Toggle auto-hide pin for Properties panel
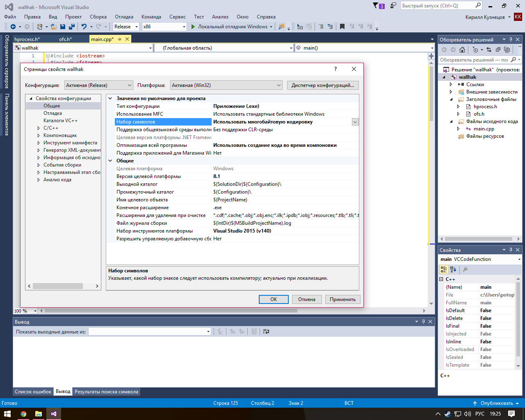The width and height of the screenshot is (525, 420). [511, 250]
